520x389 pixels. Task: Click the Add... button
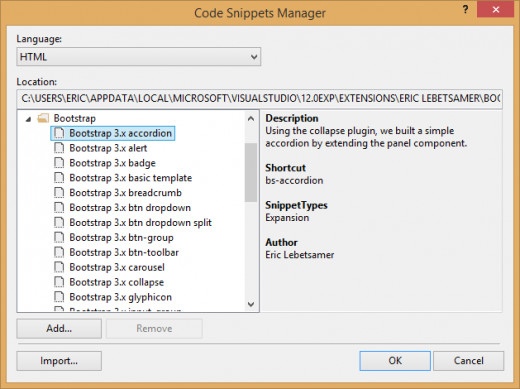pyautogui.click(x=59, y=329)
